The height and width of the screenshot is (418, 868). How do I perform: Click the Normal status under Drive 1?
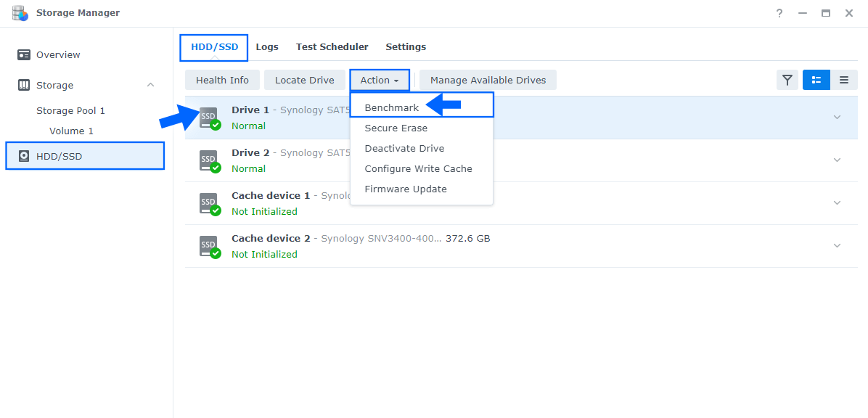[248, 126]
